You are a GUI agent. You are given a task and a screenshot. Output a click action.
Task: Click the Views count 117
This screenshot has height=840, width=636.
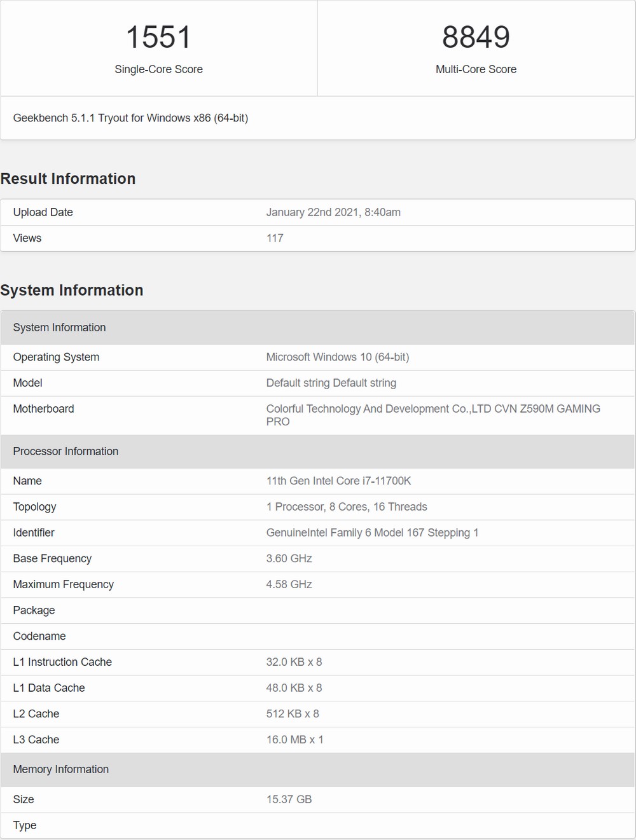point(275,238)
